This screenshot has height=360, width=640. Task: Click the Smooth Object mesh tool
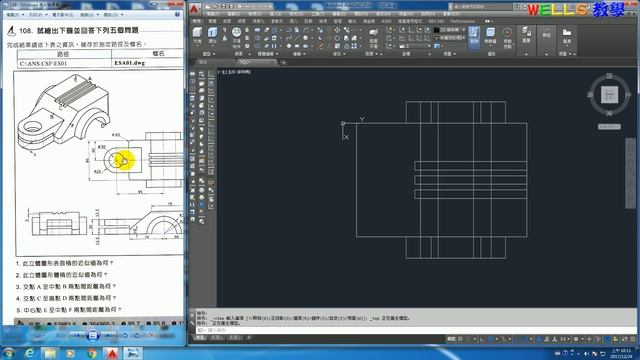(x=236, y=37)
